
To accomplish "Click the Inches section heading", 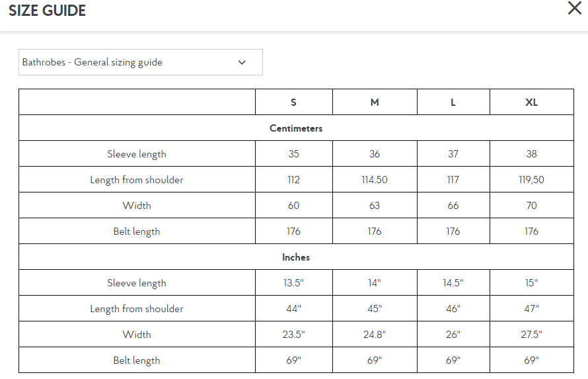I will point(296,257).
